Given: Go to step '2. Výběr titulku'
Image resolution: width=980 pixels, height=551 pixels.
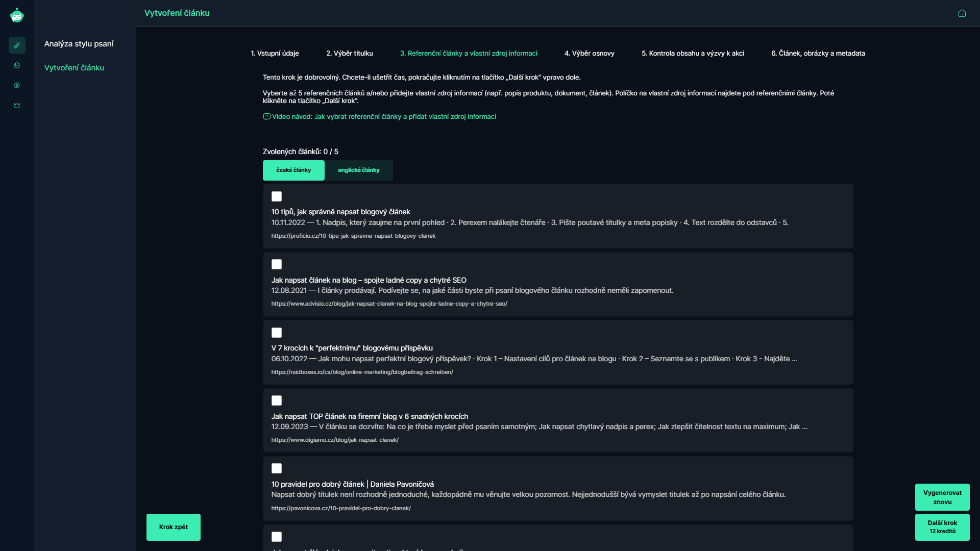Looking at the screenshot, I should 350,54.
